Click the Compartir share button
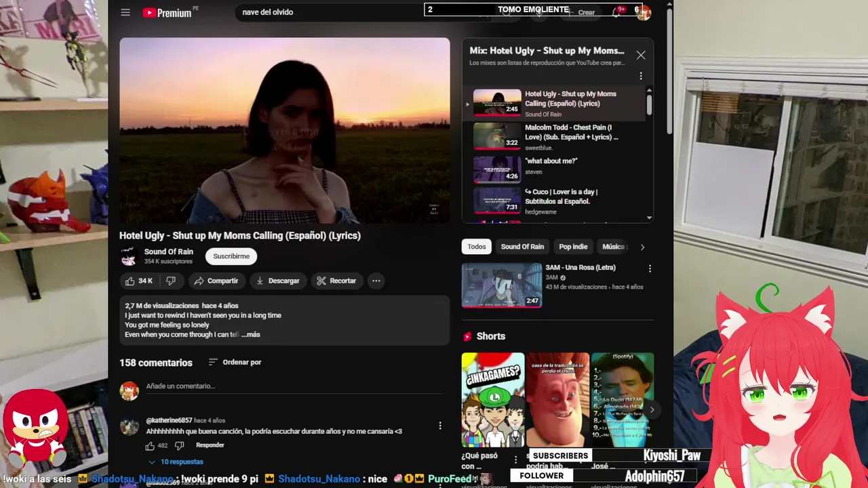The image size is (868, 488). click(216, 281)
